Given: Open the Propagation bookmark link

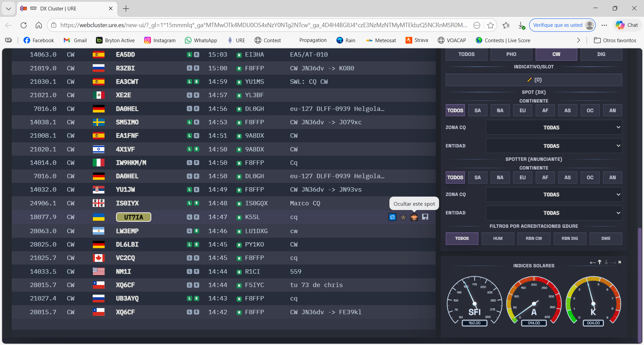Looking at the screenshot, I should coord(313,40).
